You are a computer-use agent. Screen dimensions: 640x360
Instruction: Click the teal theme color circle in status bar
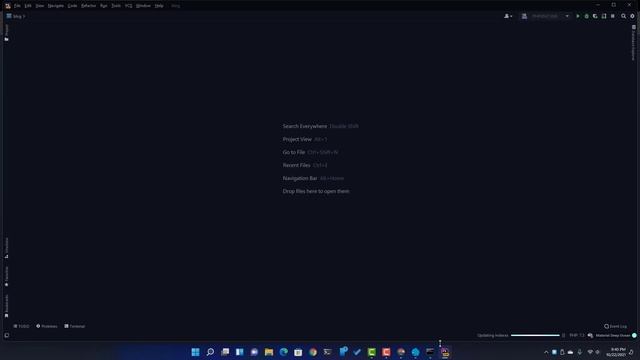pos(634,336)
